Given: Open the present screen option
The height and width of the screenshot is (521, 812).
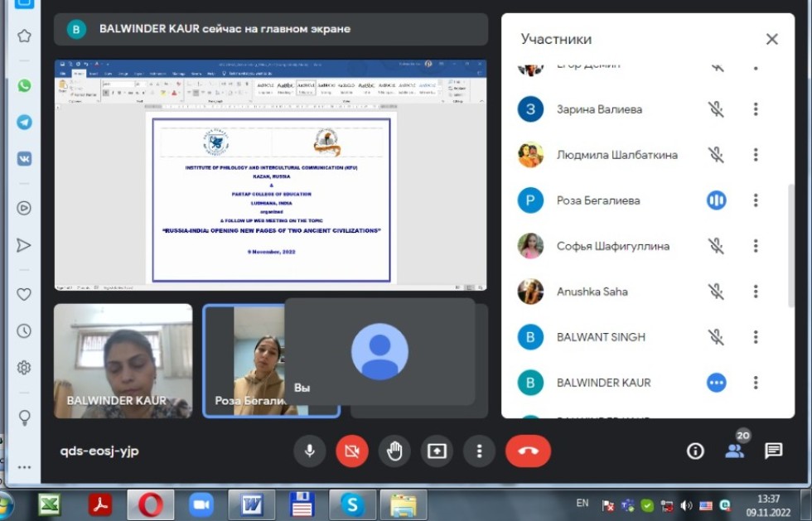Looking at the screenshot, I should (x=437, y=451).
